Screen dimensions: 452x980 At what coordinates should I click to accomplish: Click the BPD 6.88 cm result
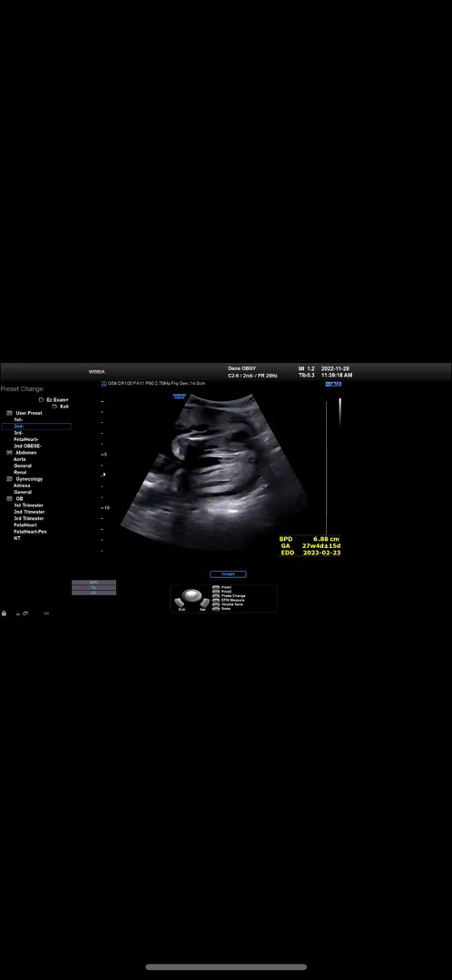coord(310,539)
